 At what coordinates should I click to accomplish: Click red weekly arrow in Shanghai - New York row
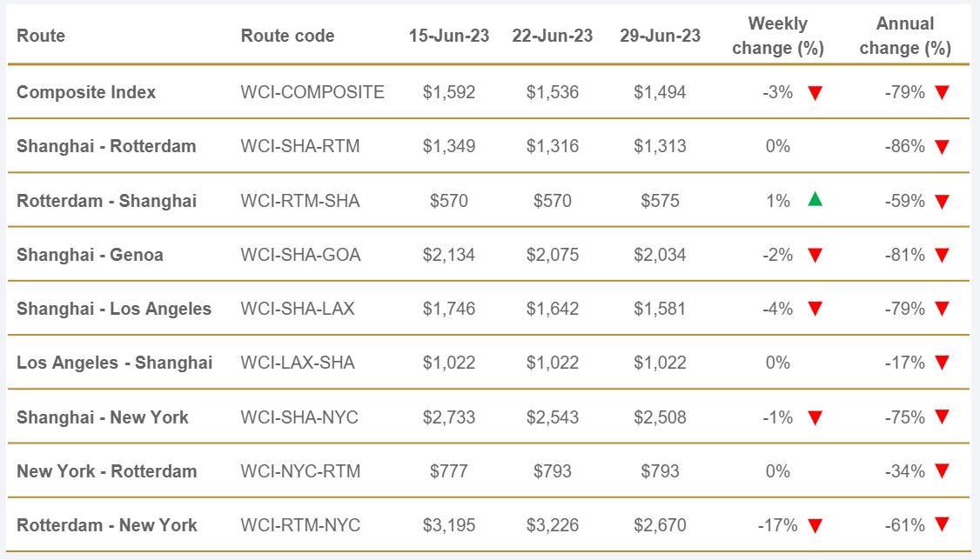coord(815,418)
